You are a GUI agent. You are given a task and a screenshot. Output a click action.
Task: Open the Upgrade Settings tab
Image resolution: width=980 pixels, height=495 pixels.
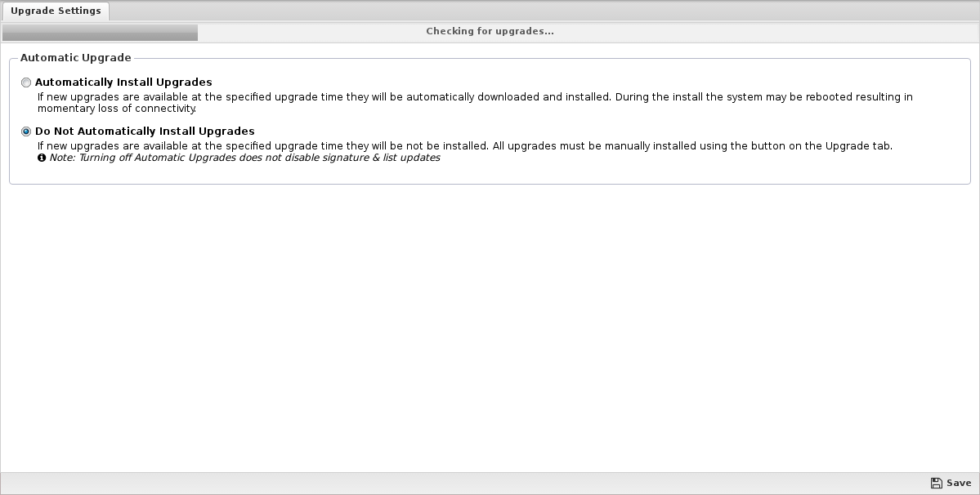point(56,11)
